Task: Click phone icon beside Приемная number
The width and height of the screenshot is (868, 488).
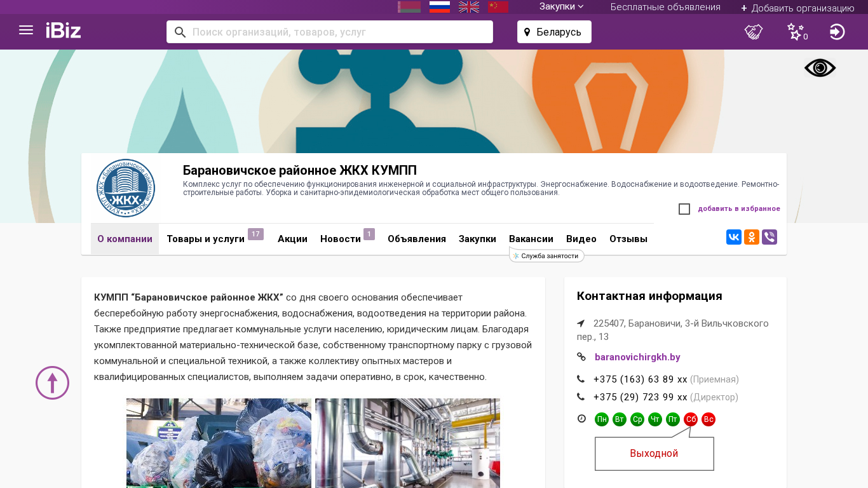Action: click(x=581, y=379)
